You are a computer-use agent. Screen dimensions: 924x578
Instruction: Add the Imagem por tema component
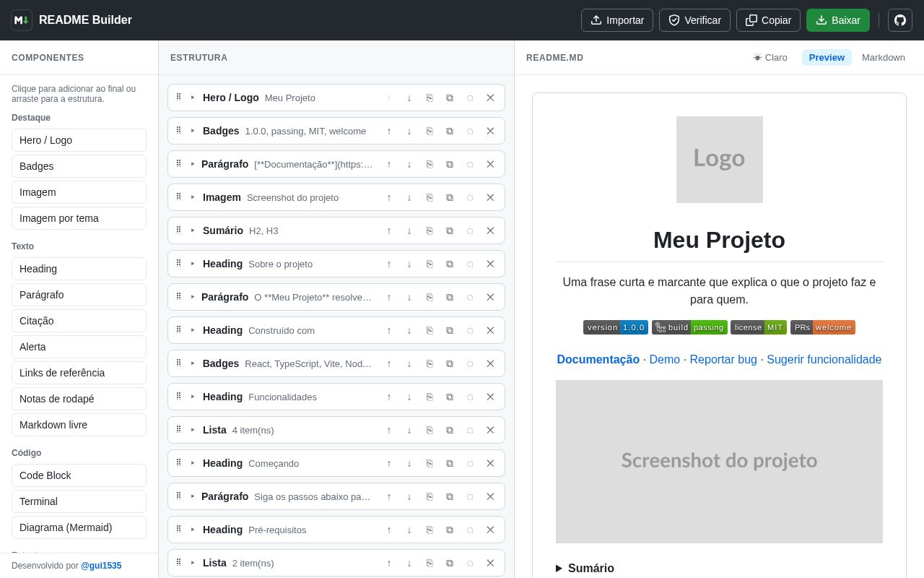coord(79,218)
